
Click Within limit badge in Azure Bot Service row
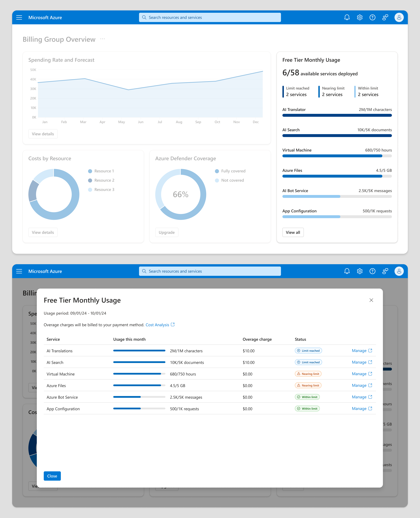307,397
